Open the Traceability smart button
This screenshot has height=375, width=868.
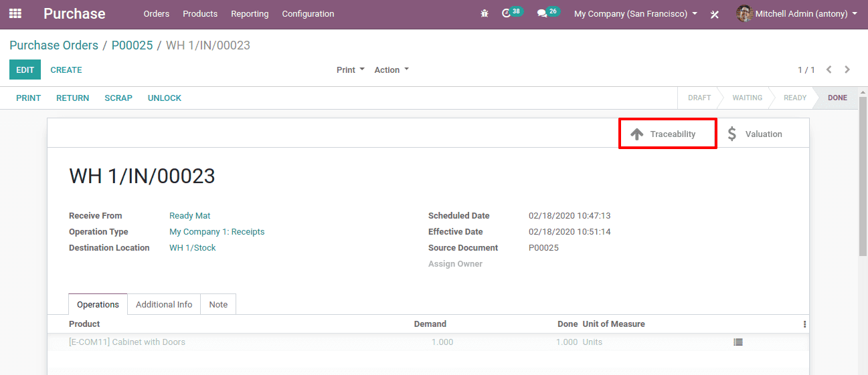668,134
